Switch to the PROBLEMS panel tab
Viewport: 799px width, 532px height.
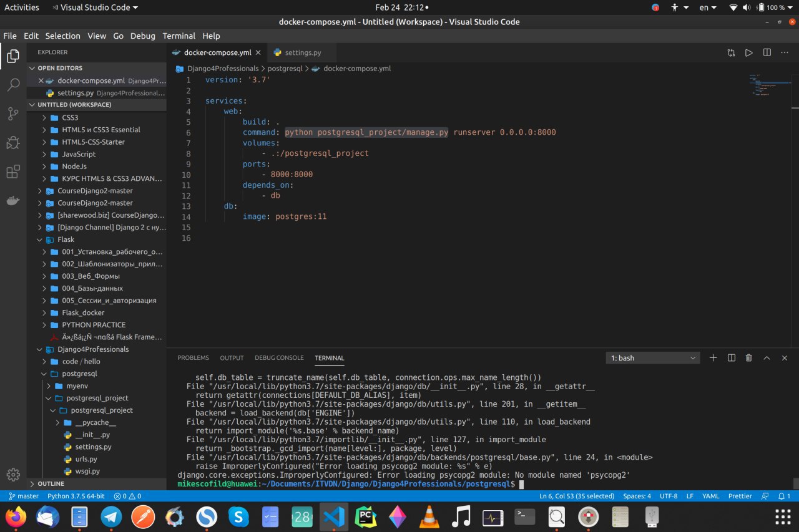pyautogui.click(x=193, y=358)
